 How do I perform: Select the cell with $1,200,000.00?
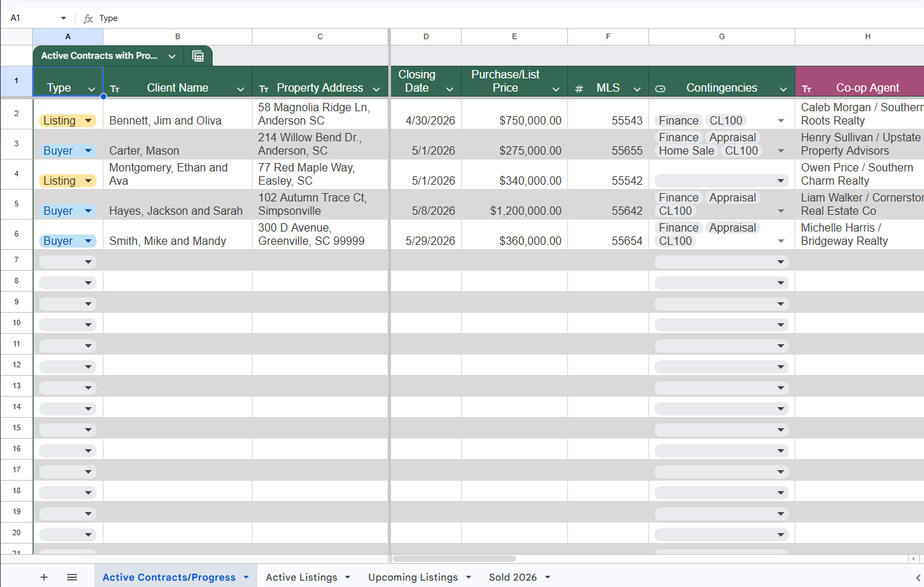[x=514, y=204]
